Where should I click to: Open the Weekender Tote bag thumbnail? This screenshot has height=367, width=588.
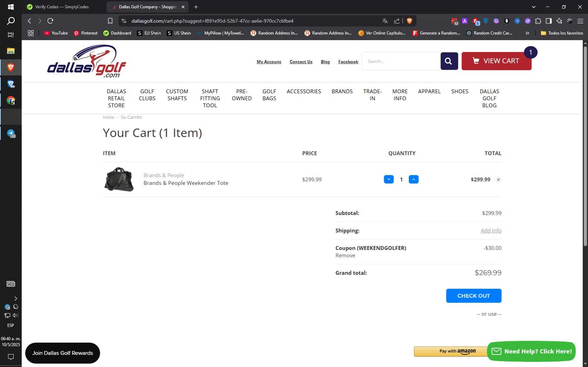click(x=119, y=179)
